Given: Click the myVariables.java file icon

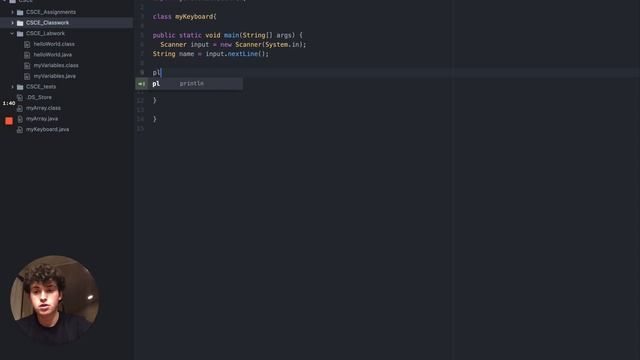Looking at the screenshot, I should point(27,76).
